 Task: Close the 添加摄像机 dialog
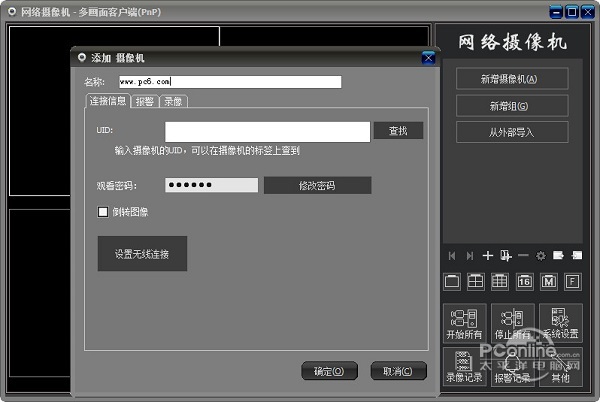tap(428, 58)
